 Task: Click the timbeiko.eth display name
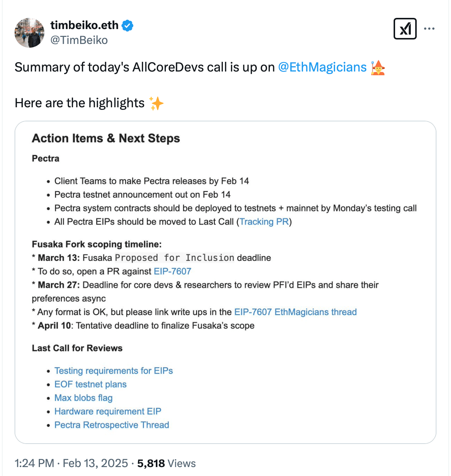click(84, 25)
